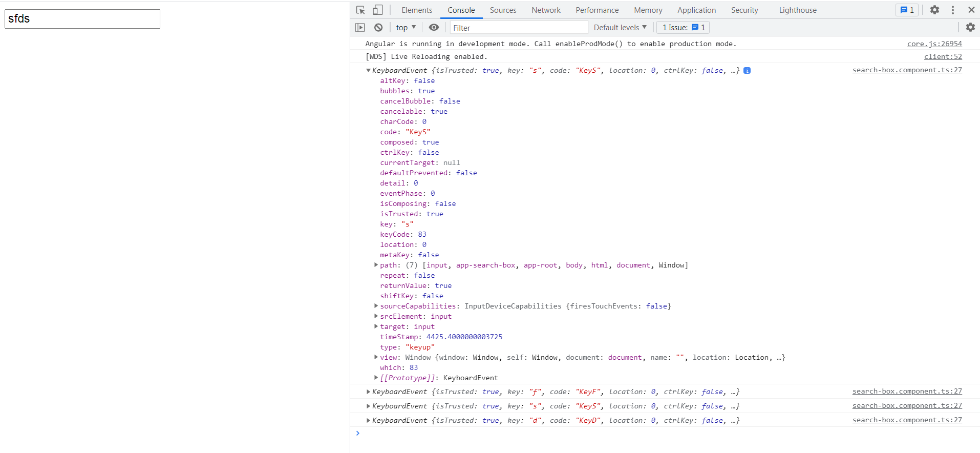Expand the srcElement property
This screenshot has width=980, height=453.
[x=376, y=317]
